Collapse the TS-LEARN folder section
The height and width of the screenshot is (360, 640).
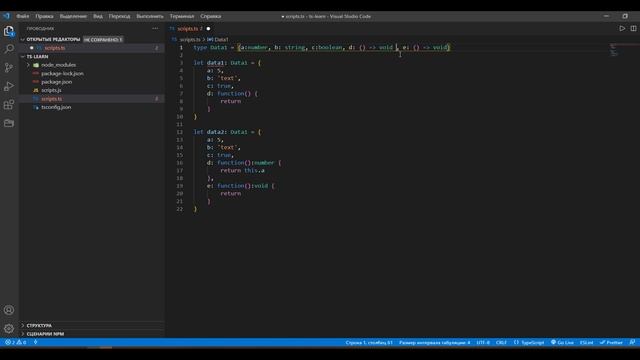(x=22, y=57)
